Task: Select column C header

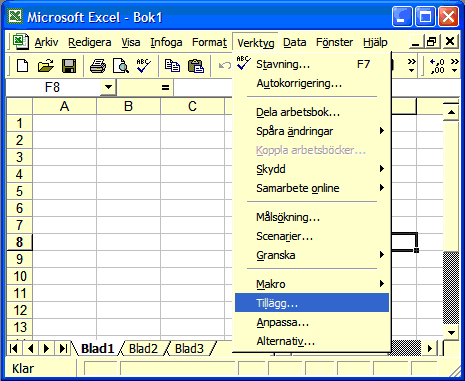Action: pyautogui.click(x=192, y=106)
